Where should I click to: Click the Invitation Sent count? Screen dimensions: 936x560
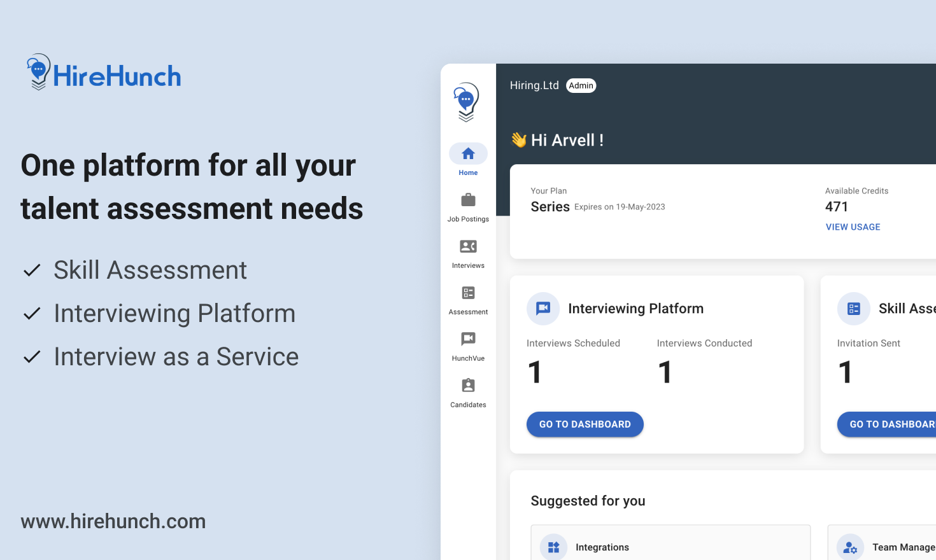845,372
